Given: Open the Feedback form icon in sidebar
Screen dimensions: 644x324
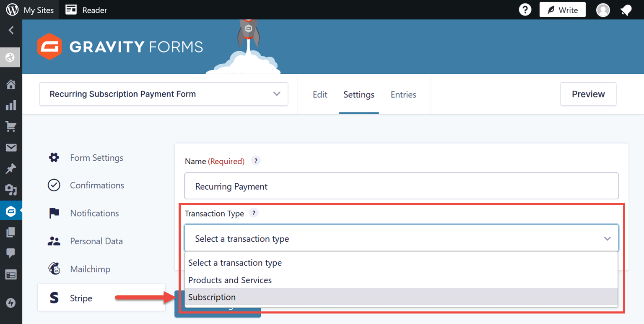Looking at the screenshot, I should [x=11, y=275].
